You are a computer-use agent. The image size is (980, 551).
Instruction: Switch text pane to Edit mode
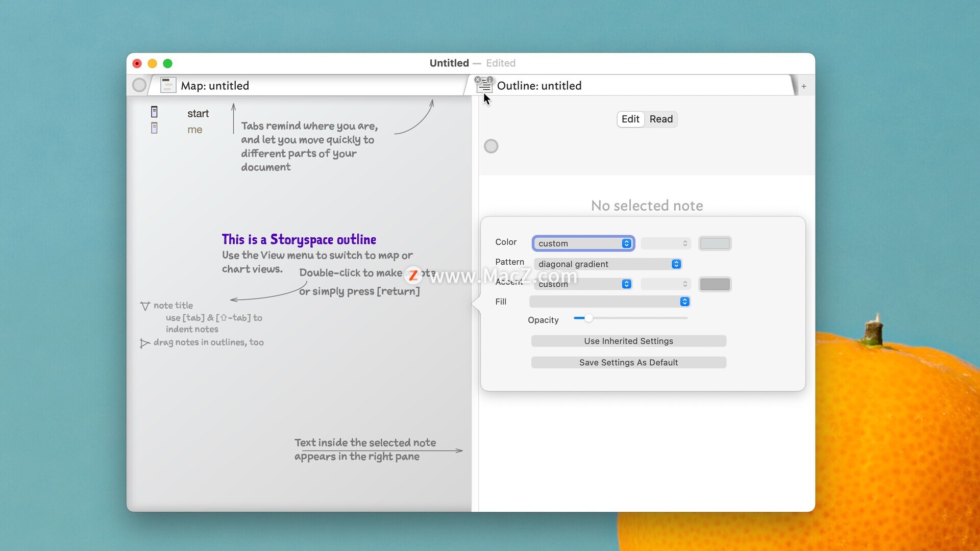[630, 119]
